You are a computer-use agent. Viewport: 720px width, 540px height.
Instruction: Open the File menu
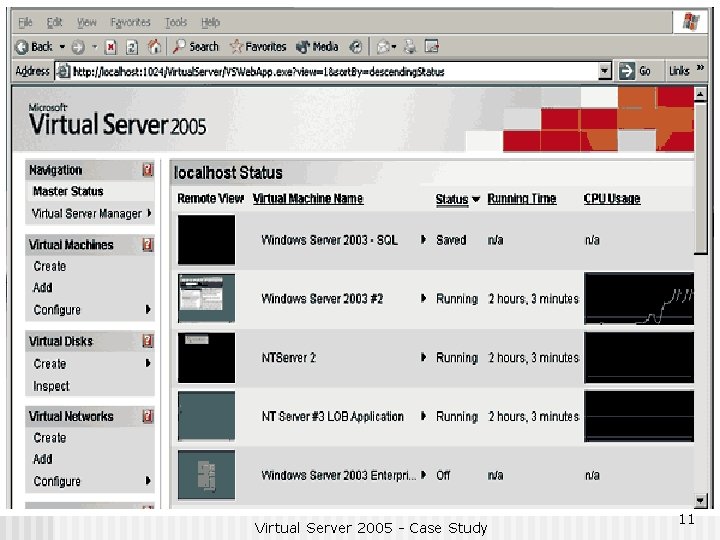pos(25,22)
